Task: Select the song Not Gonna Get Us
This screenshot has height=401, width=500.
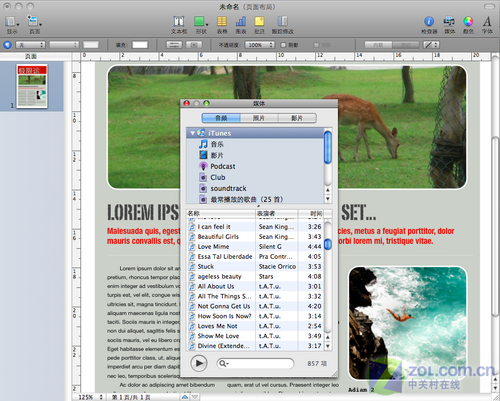Action: (255, 306)
